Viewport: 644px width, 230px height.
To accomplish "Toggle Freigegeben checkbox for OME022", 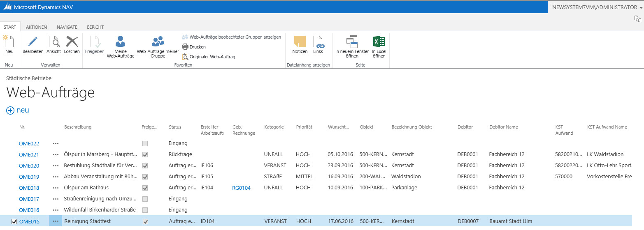I will [145, 144].
